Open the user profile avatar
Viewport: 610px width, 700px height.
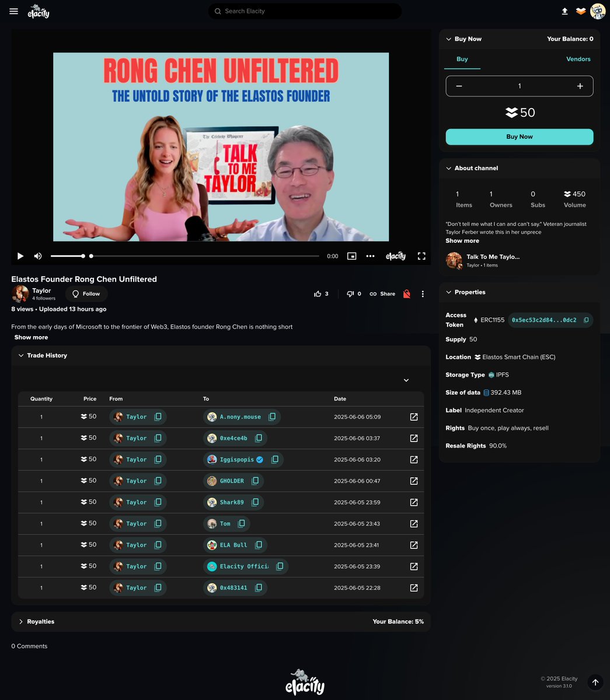click(598, 11)
